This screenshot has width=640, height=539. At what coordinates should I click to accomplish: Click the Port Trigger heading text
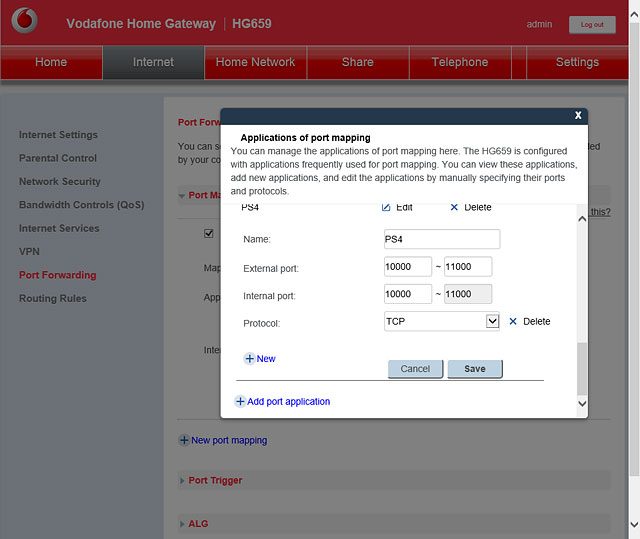point(215,481)
